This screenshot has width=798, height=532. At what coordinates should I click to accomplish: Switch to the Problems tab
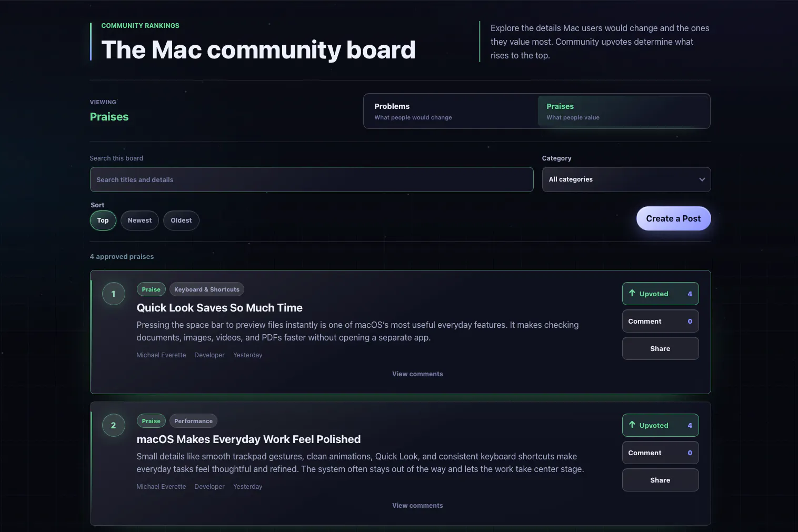point(451,111)
